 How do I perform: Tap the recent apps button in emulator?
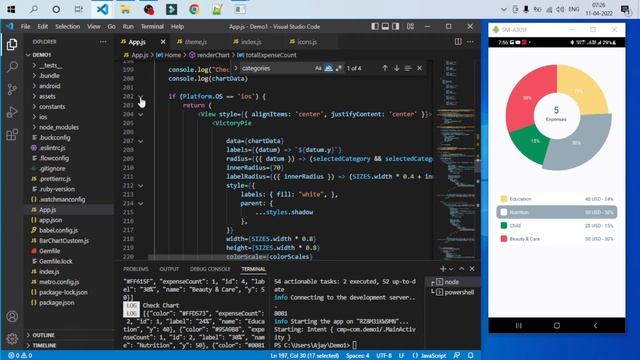pos(518,325)
